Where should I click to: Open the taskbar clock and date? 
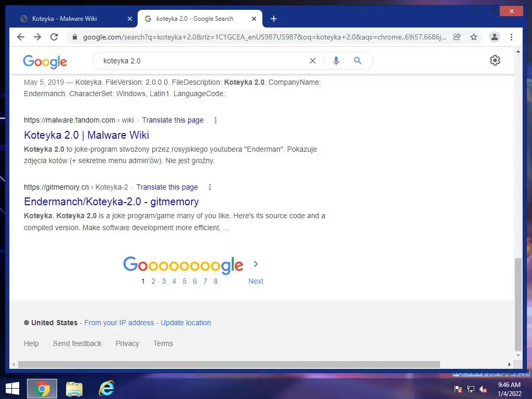point(509,389)
